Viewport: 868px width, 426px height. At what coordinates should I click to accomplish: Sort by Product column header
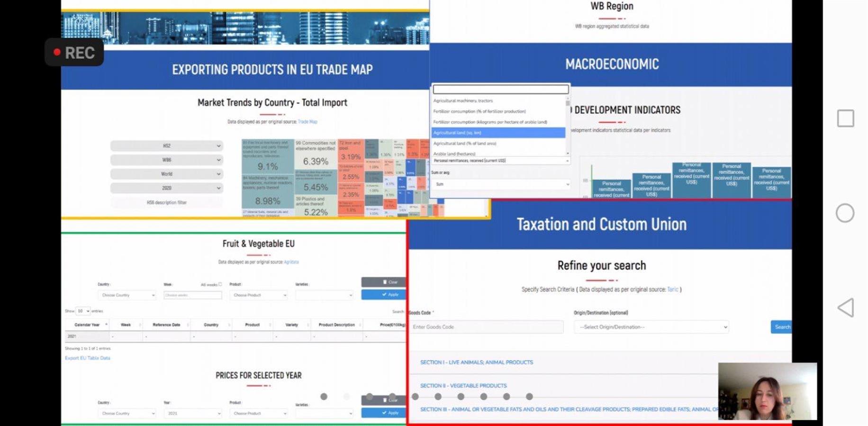253,325
